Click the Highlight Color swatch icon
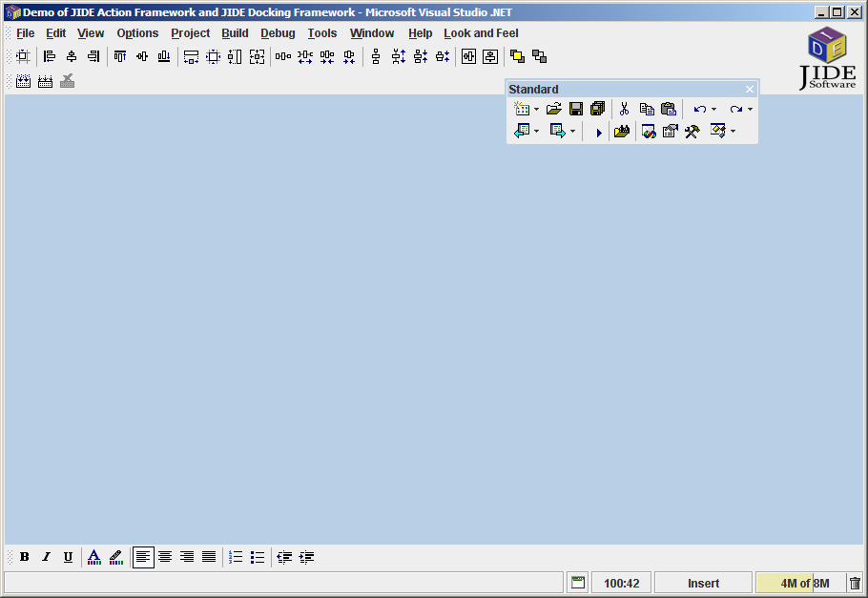 tap(116, 557)
